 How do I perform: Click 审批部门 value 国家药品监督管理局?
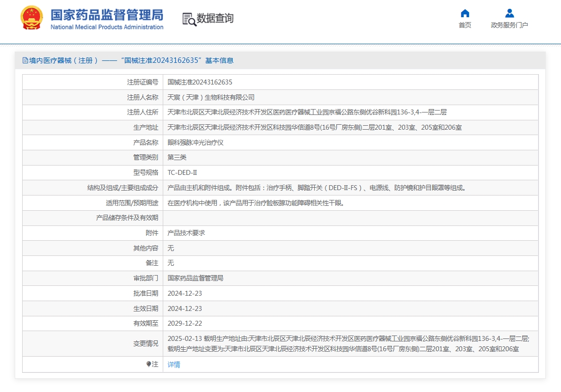(195, 278)
